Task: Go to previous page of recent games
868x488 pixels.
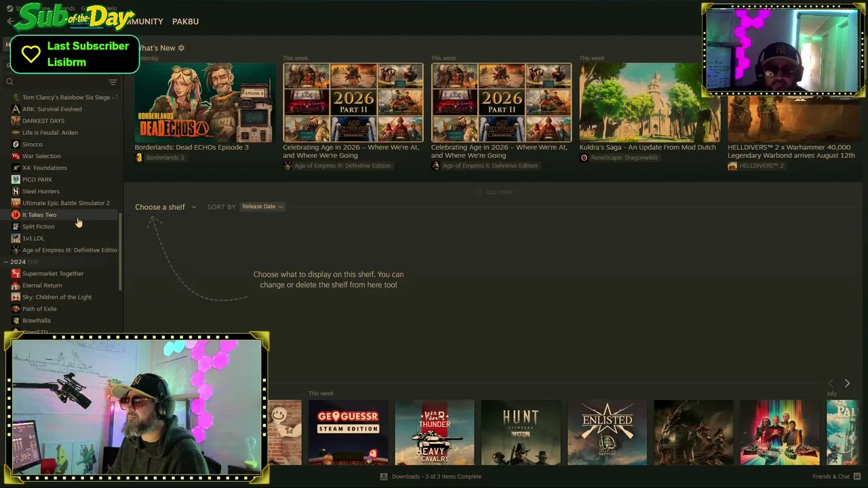Action: [831, 384]
